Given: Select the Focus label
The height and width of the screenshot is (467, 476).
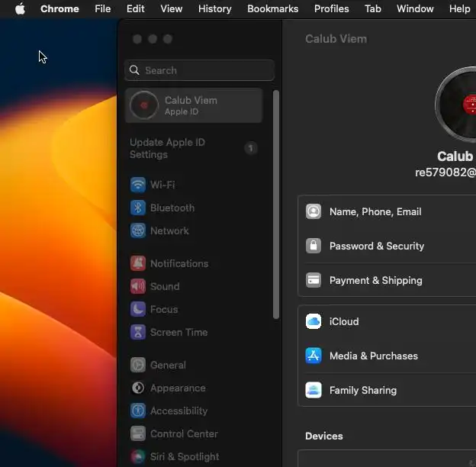Looking at the screenshot, I should 164,309.
